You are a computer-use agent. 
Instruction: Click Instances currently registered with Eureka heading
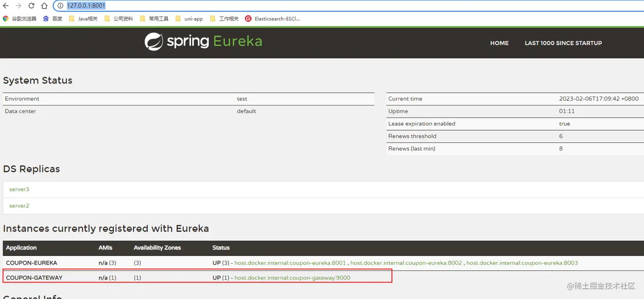pyautogui.click(x=106, y=228)
